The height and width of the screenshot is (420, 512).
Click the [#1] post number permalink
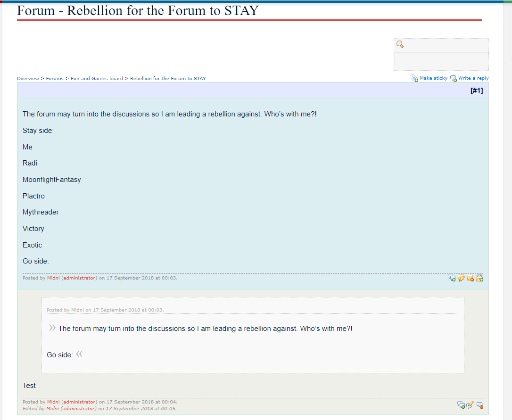click(x=477, y=91)
